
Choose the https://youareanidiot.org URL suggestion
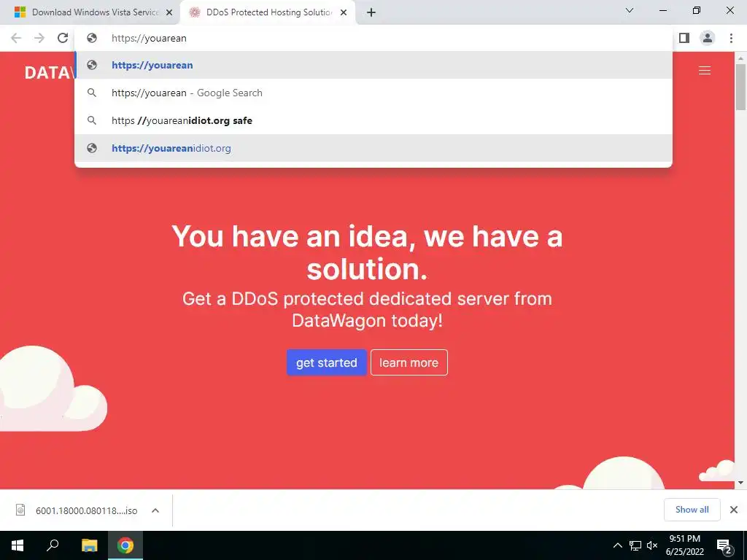pos(373,148)
